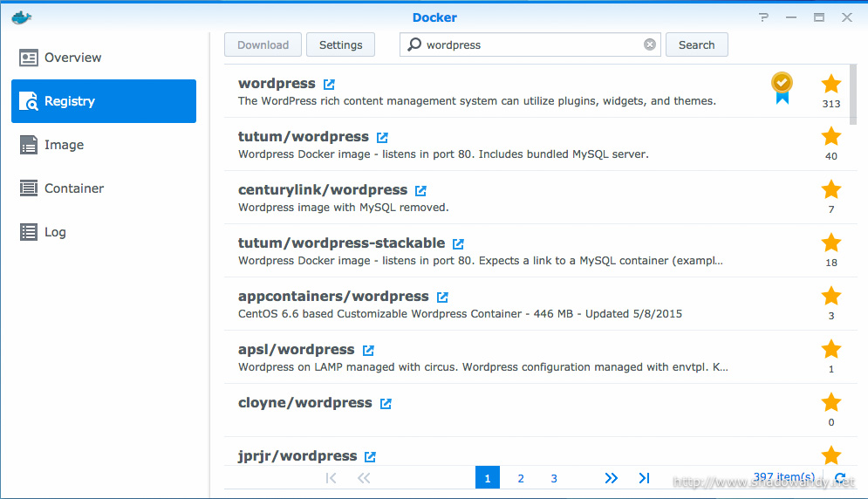
Task: Open the help question mark icon
Action: pos(764,17)
